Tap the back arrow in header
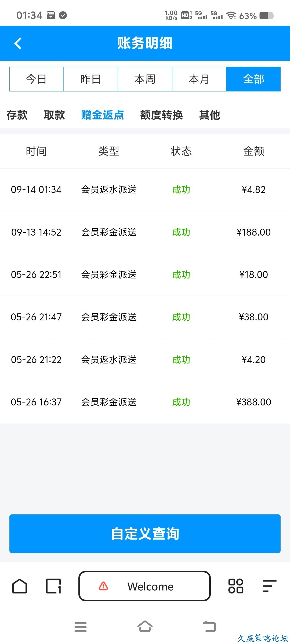 (18, 43)
